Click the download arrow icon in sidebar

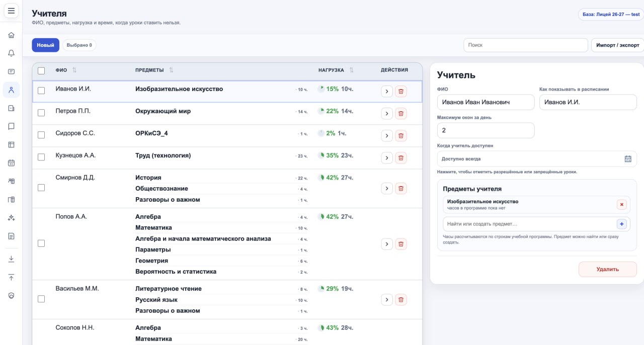(11, 259)
